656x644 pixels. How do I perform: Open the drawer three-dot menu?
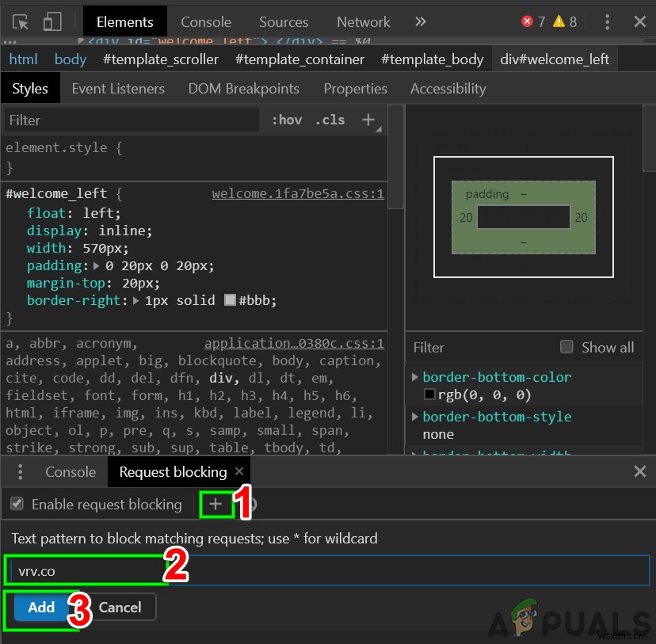pyautogui.click(x=18, y=472)
